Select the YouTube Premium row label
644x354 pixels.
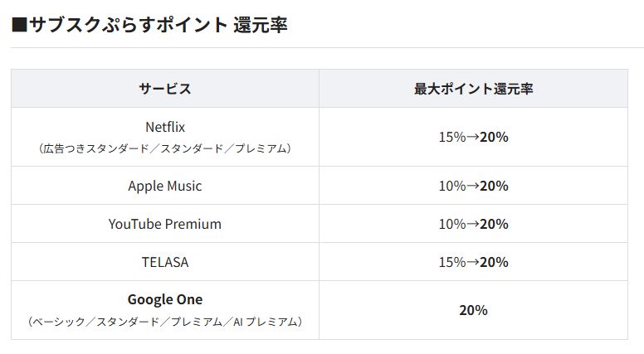click(x=164, y=224)
